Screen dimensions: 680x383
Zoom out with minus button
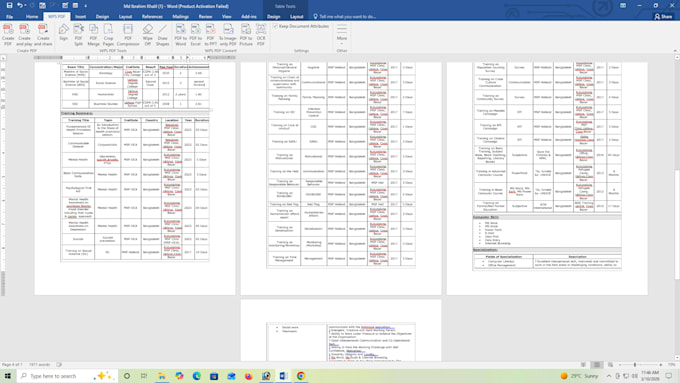click(x=620, y=365)
